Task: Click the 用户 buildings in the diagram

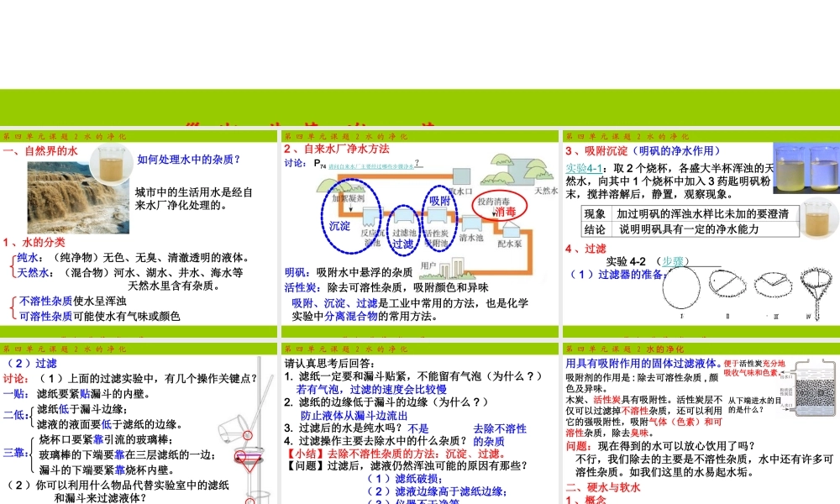Action: tap(450, 268)
